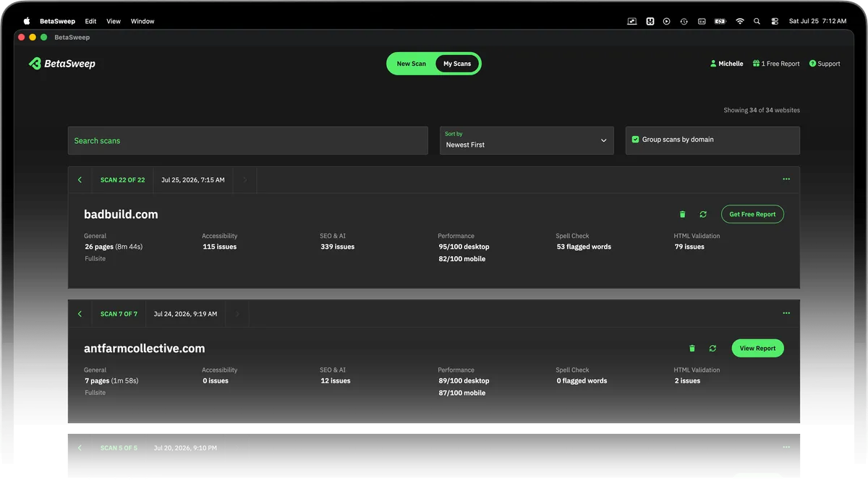Click the antfarmcollective.com domain title
Screen dimensions: 868x481
coord(145,349)
